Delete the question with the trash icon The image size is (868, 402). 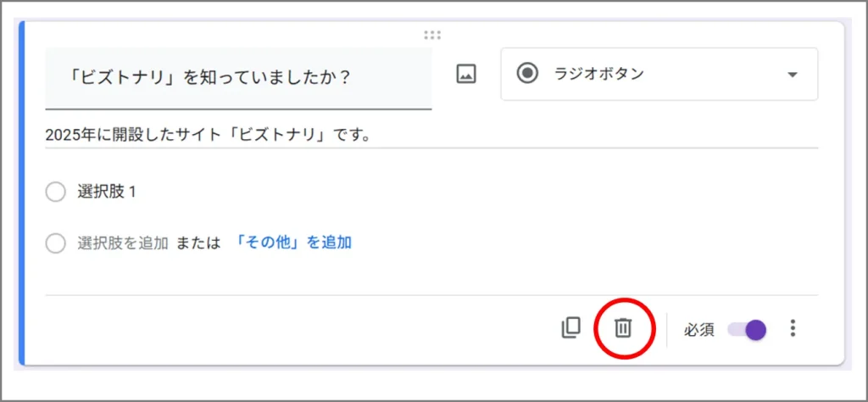pyautogui.click(x=623, y=328)
